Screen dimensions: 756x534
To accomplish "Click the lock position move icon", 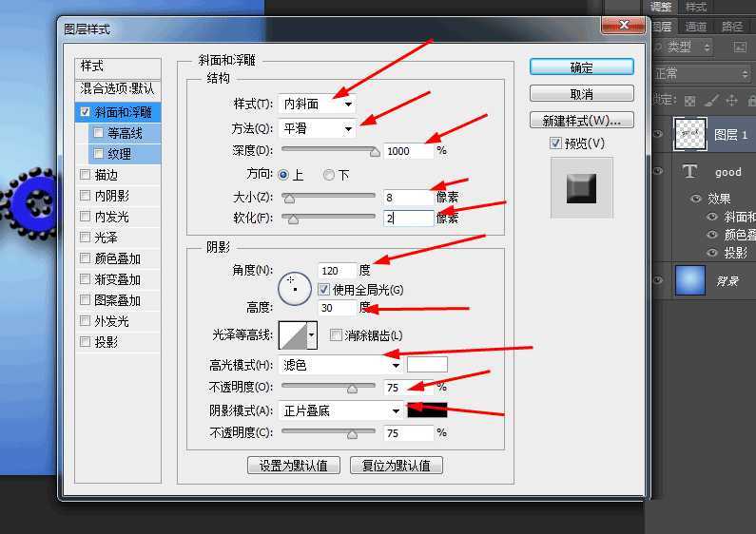I will tap(731, 101).
